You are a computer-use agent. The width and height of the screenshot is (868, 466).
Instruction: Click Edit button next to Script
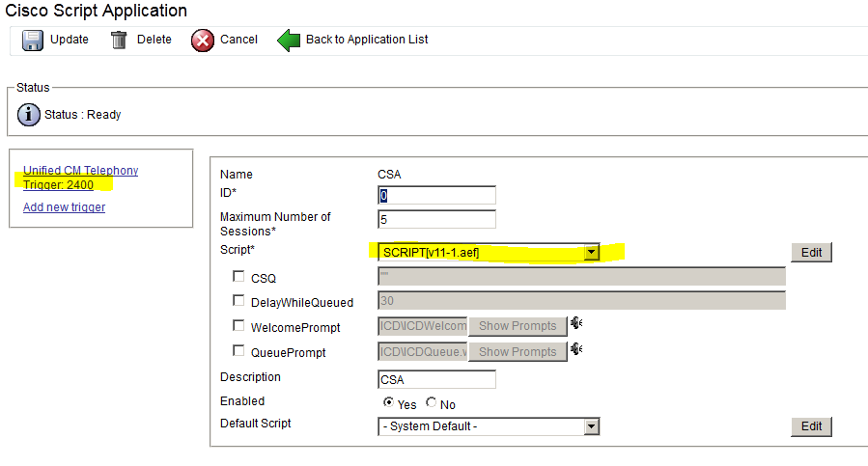click(811, 253)
